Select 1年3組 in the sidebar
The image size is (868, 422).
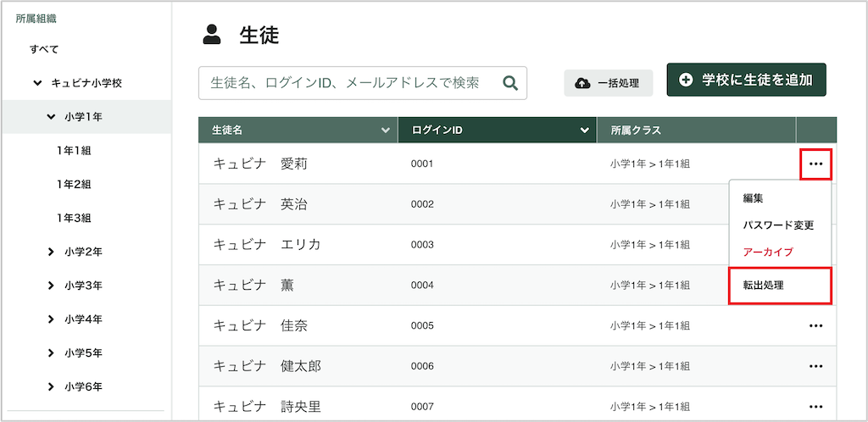(x=74, y=218)
